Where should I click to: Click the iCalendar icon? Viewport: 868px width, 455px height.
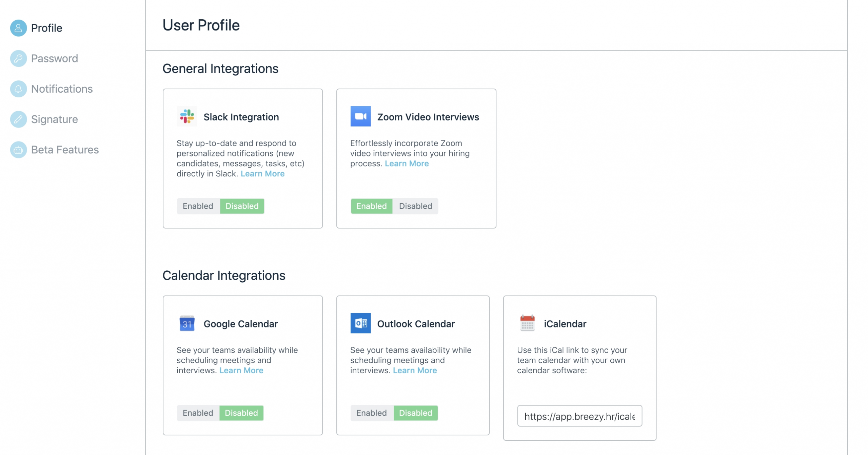(x=527, y=323)
